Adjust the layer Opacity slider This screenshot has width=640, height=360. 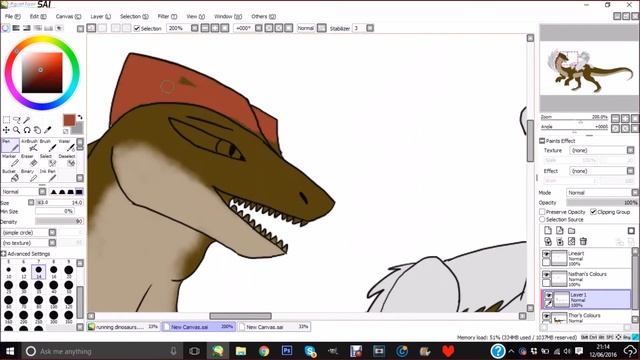point(602,202)
